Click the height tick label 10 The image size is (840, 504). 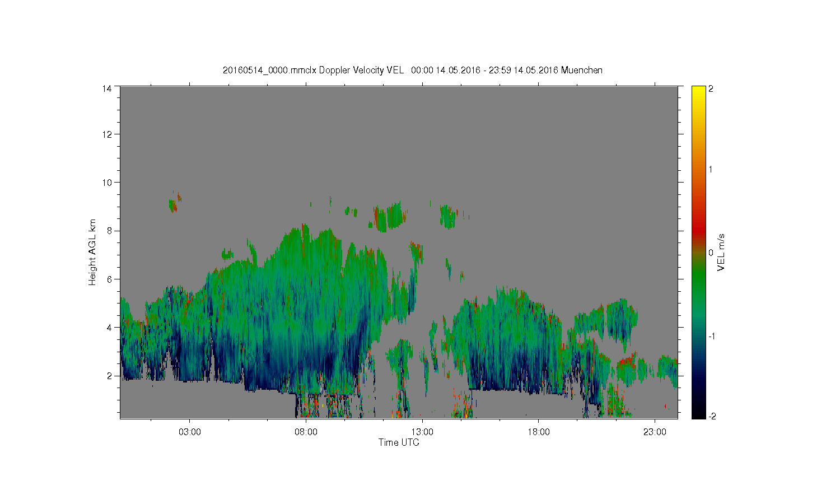coord(106,182)
